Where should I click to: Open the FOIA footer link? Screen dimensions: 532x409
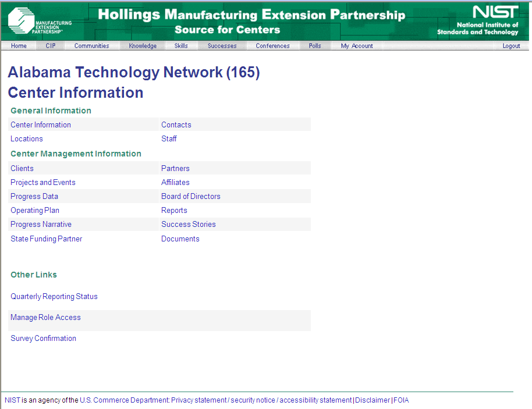[401, 400]
